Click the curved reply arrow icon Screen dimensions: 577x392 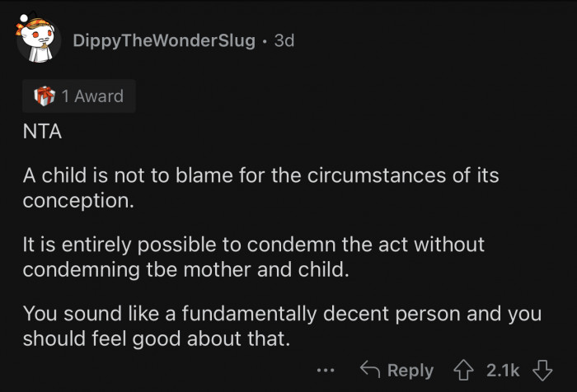coord(371,370)
